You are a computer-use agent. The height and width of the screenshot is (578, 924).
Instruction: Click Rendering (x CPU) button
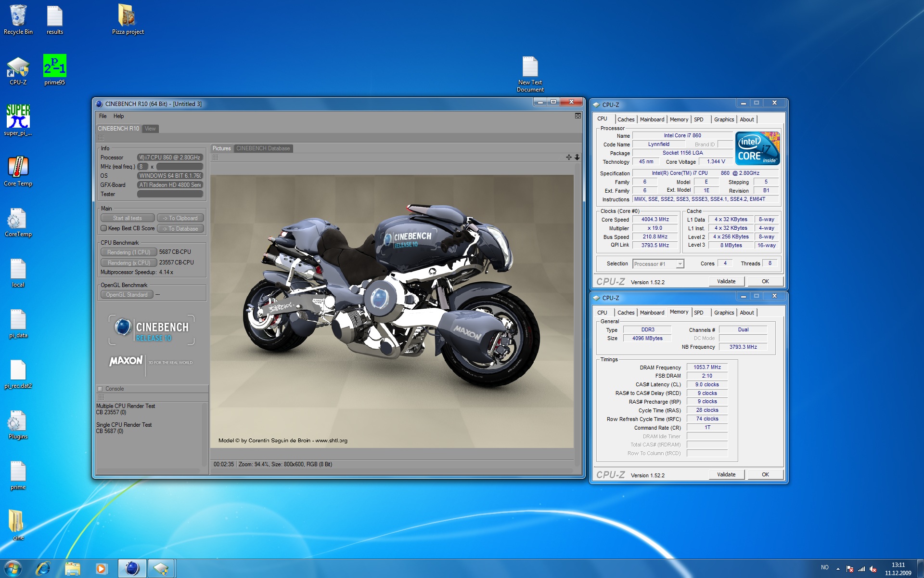pos(128,263)
